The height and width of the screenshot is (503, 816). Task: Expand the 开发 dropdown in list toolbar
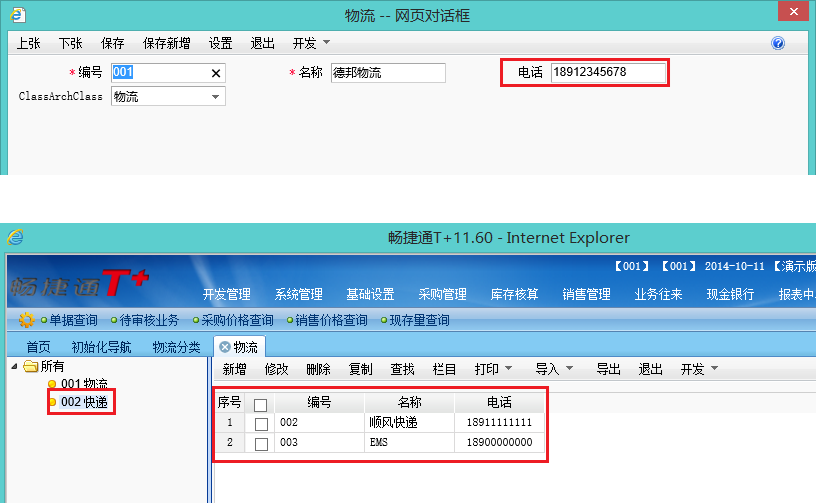715,368
